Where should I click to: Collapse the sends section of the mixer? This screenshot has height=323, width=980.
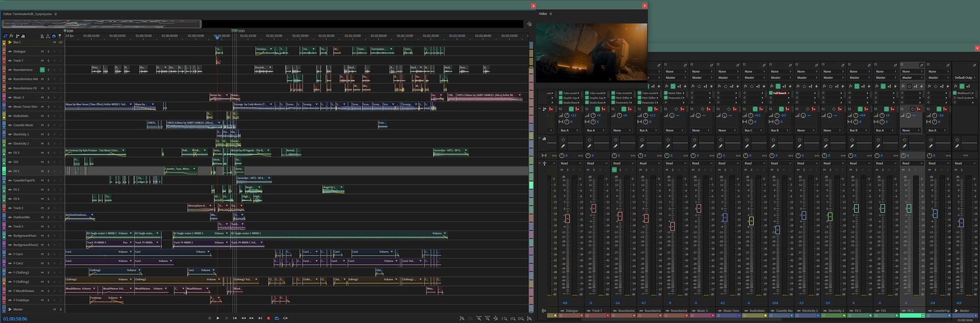pos(540,109)
